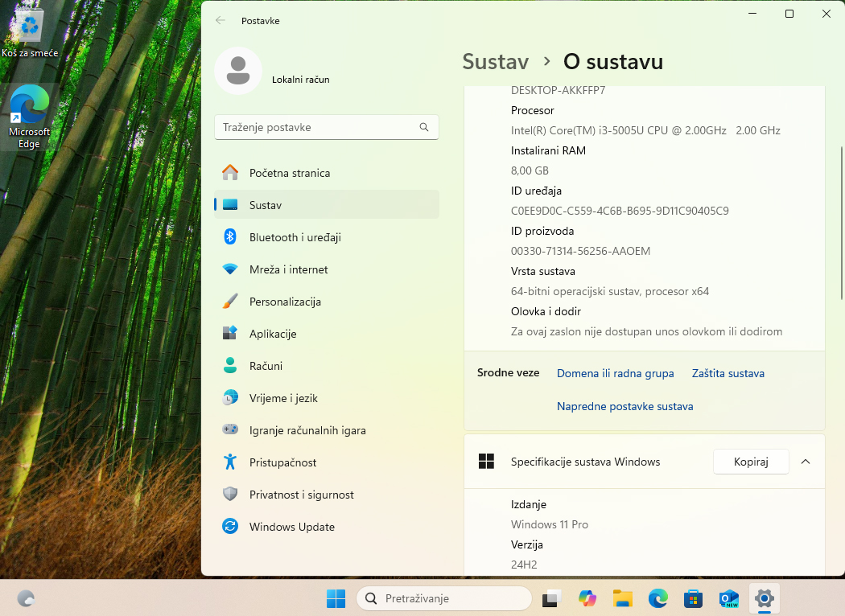Open Outlook from the taskbar

(x=728, y=598)
